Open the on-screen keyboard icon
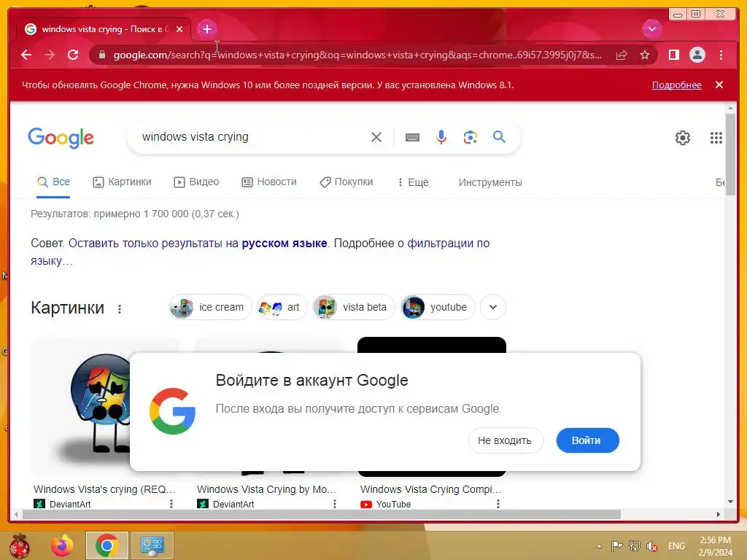 413,137
